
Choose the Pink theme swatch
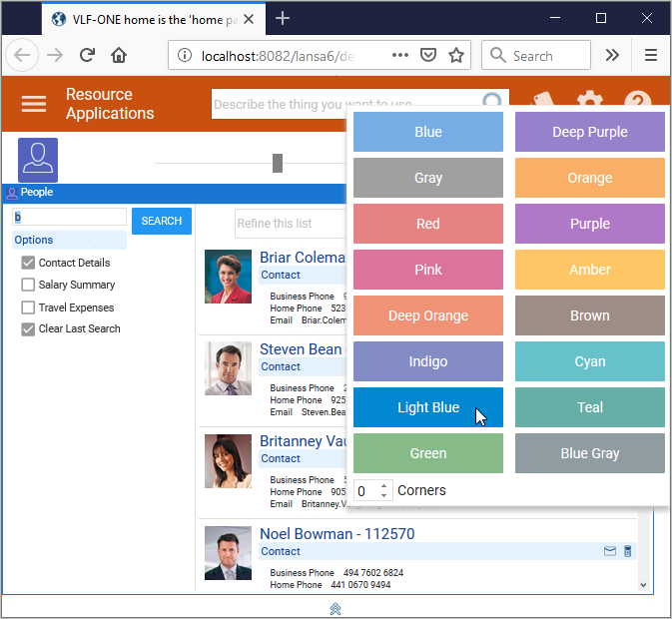pyautogui.click(x=428, y=270)
